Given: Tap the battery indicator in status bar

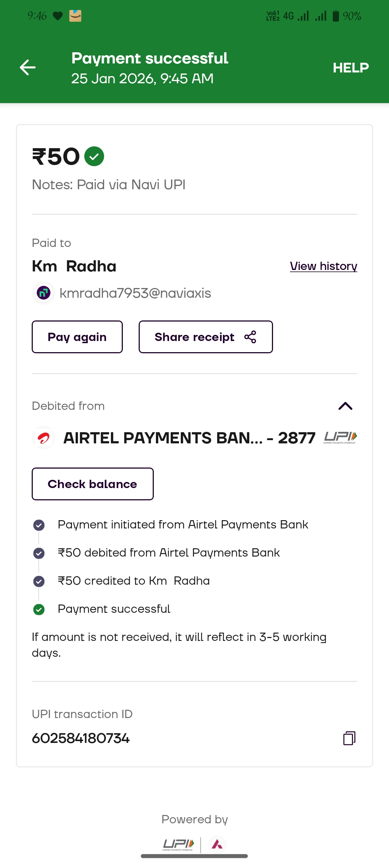Looking at the screenshot, I should coord(336,16).
